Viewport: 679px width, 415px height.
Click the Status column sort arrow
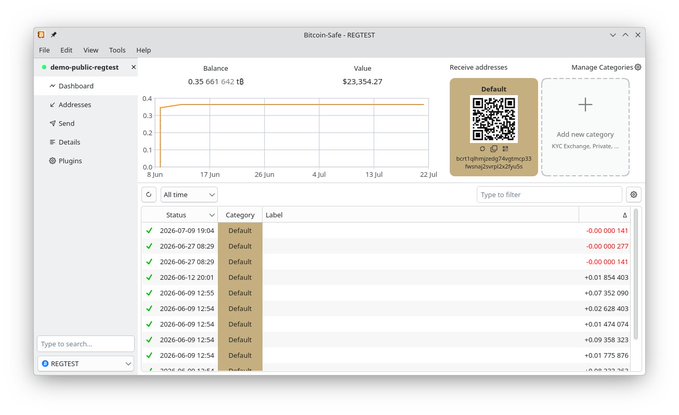pyautogui.click(x=212, y=215)
